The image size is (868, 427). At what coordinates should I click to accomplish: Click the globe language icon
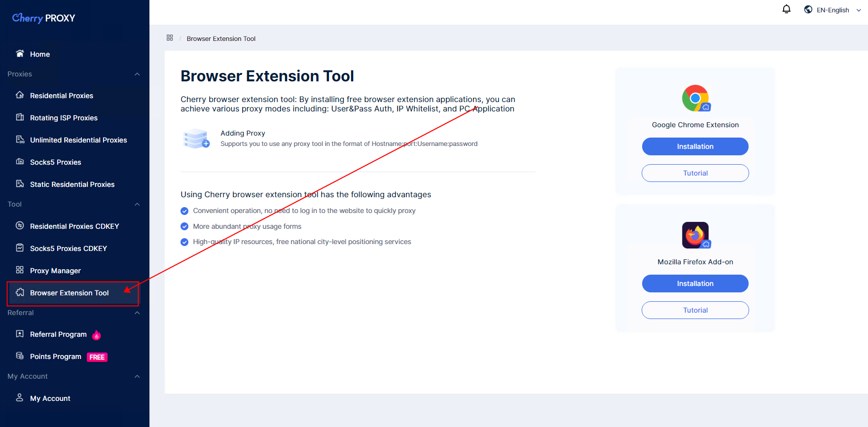click(x=808, y=9)
